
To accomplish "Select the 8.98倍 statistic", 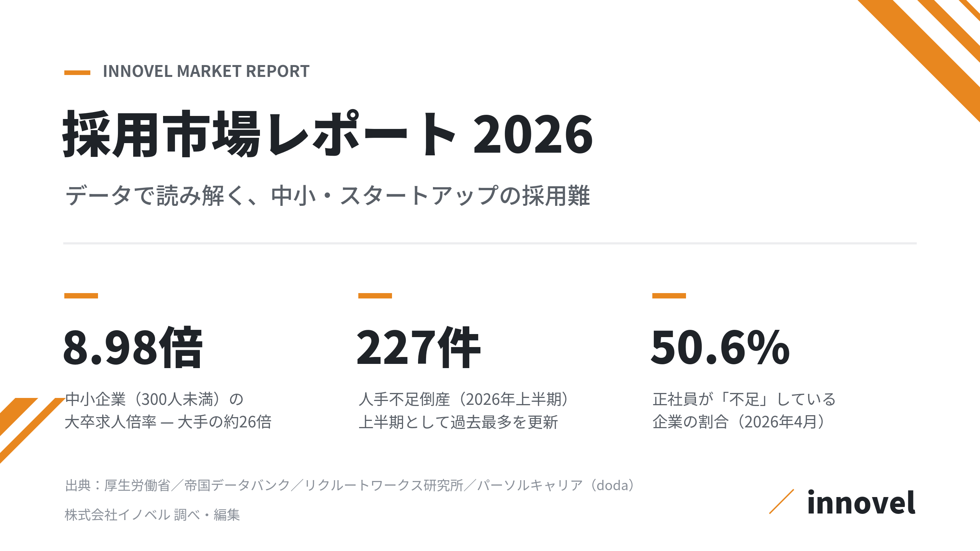I will (133, 347).
